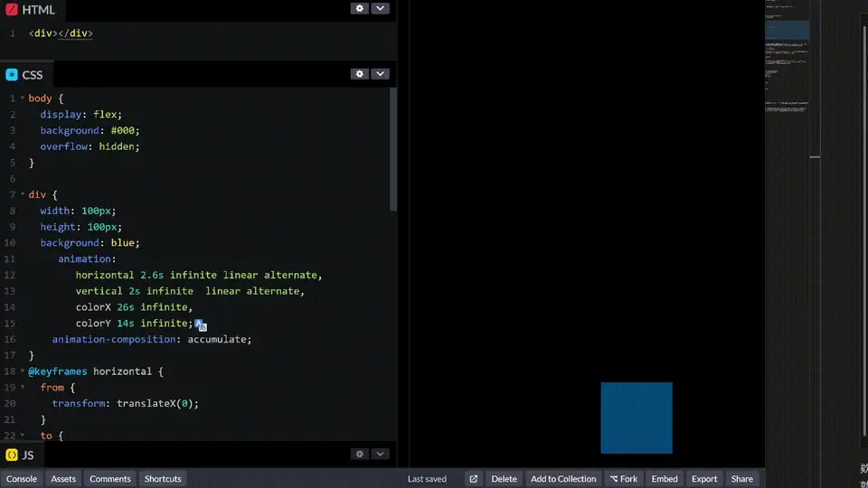Open the Embed option
The height and width of the screenshot is (488, 868).
[x=665, y=479]
